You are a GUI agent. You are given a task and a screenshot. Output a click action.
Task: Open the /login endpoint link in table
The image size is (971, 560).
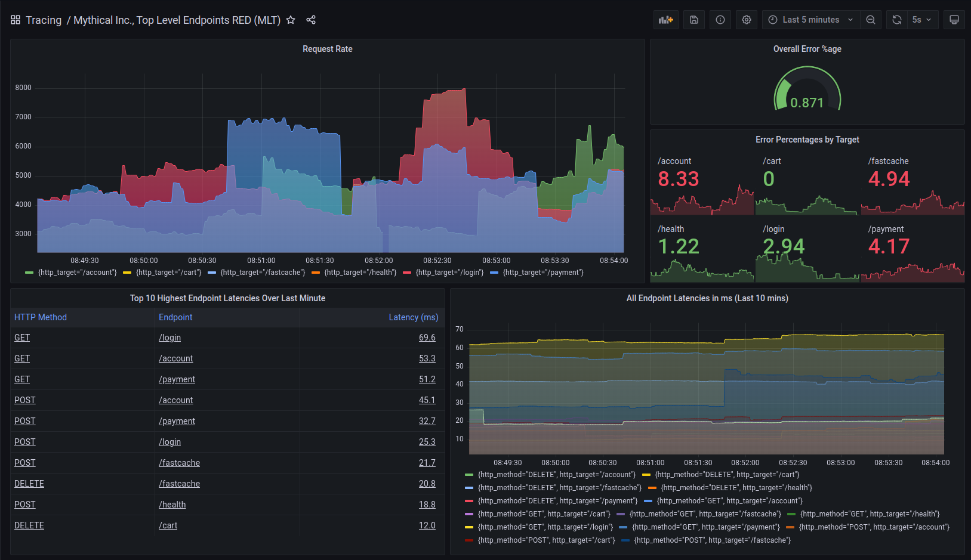[170, 337]
